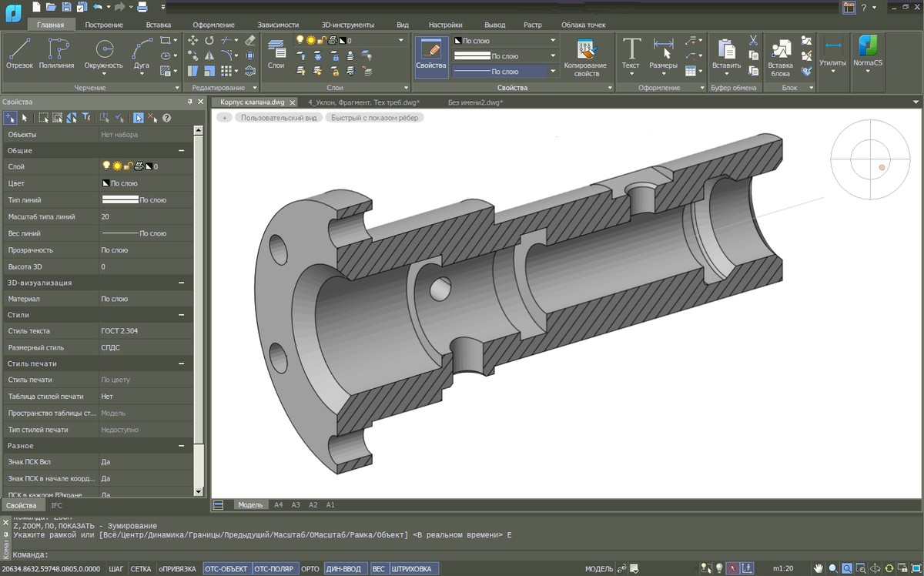Click Копирование свойств
Screen dimensions: 924x576
(585, 58)
